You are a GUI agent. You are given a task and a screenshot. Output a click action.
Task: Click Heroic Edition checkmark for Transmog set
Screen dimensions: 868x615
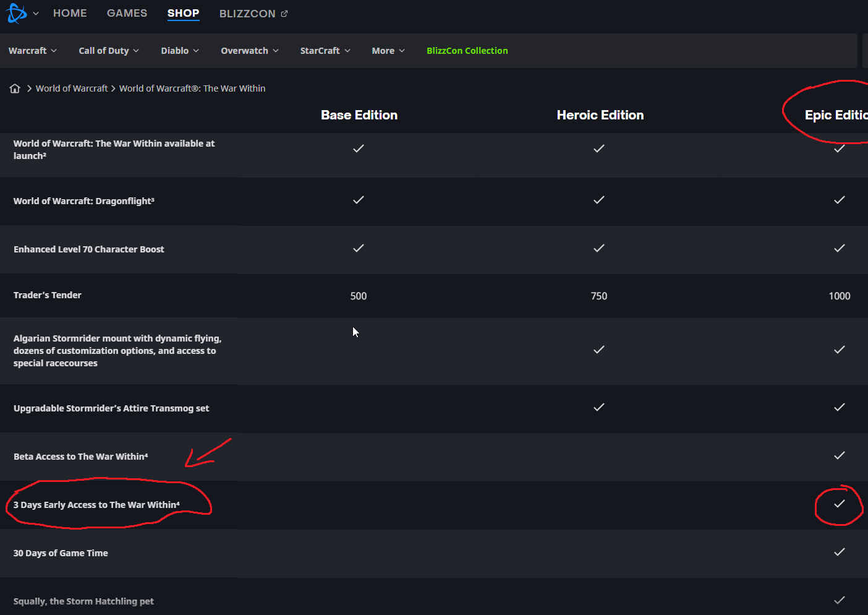click(599, 407)
